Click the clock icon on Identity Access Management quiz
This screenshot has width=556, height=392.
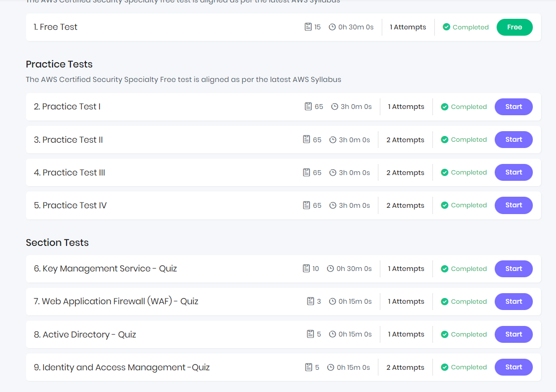pyautogui.click(x=331, y=367)
